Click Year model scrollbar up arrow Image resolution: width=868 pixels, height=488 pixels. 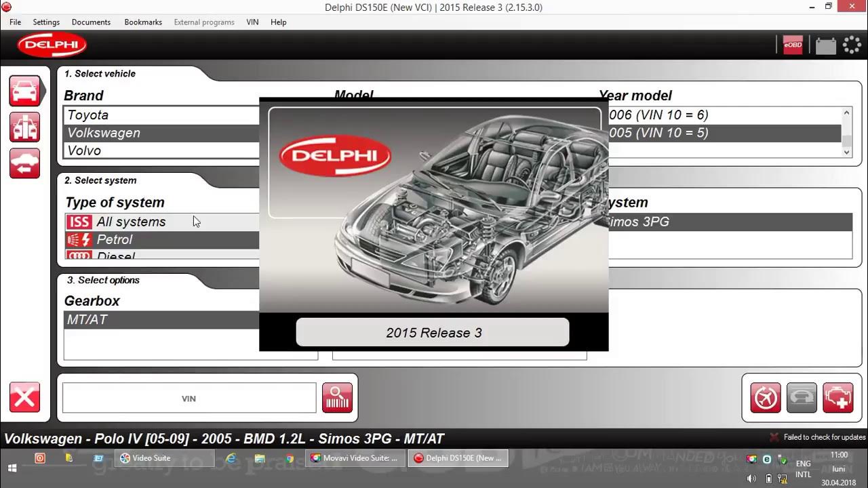(846, 113)
